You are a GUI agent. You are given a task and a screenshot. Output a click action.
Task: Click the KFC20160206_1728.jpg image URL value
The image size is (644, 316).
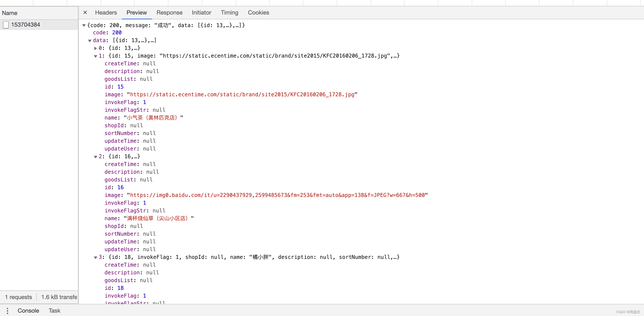coord(242,95)
